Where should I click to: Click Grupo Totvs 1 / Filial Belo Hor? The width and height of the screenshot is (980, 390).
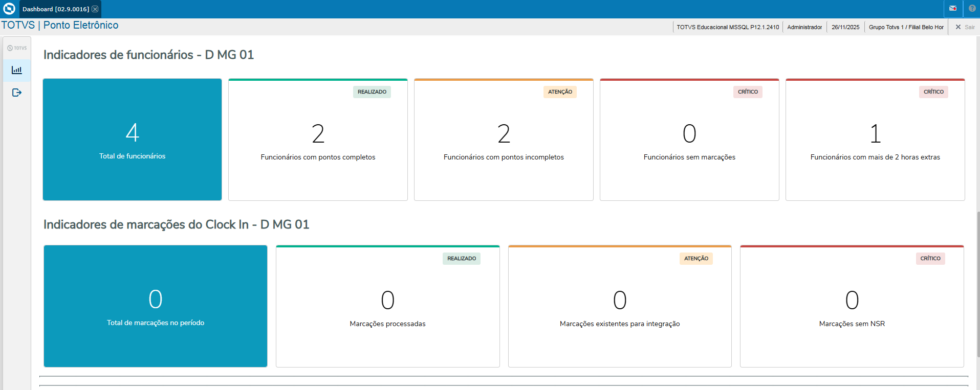(x=906, y=27)
